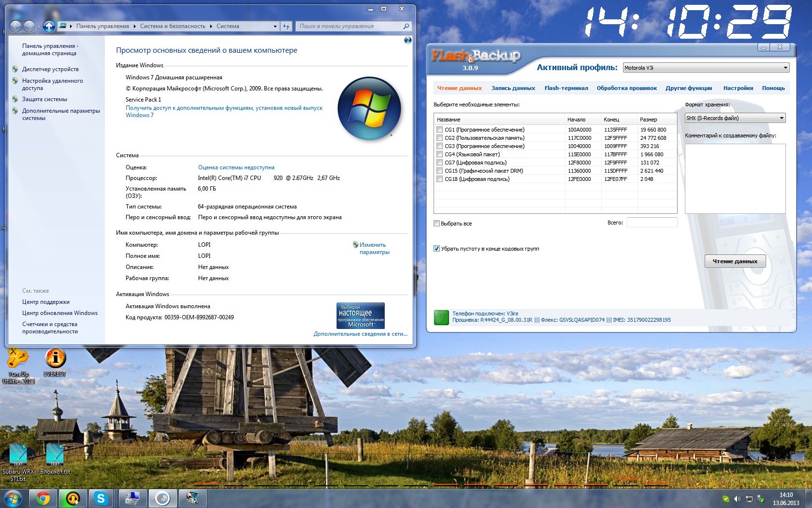The height and width of the screenshot is (508, 812).
Task: Check the CG15 (Графический пакет DRM) checkbox
Action: pyautogui.click(x=439, y=171)
